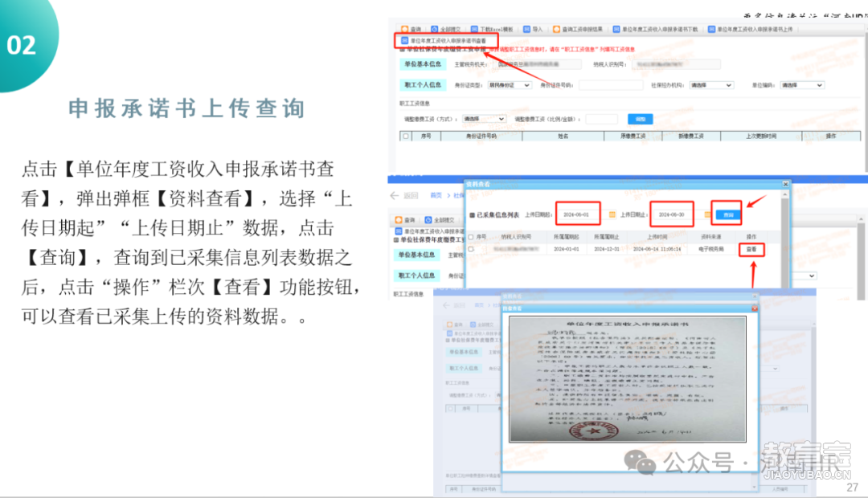Click the blue 查询 button in 资料查看

pos(728,214)
